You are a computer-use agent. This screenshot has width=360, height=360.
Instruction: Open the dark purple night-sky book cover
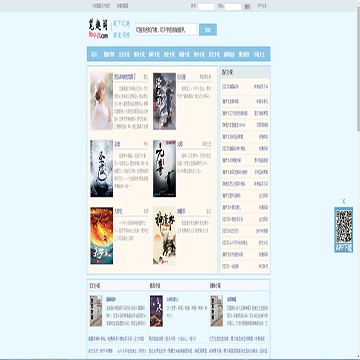pos(156,311)
